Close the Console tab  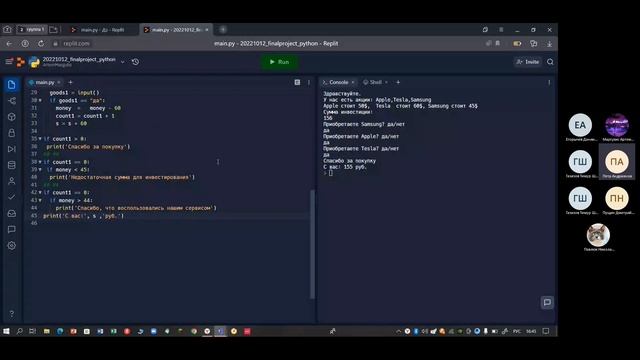click(353, 82)
